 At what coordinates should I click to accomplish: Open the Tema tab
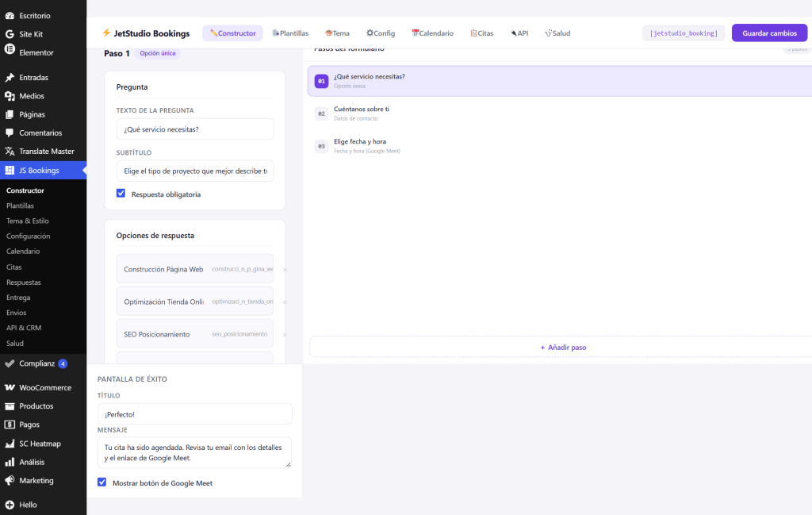(x=337, y=33)
